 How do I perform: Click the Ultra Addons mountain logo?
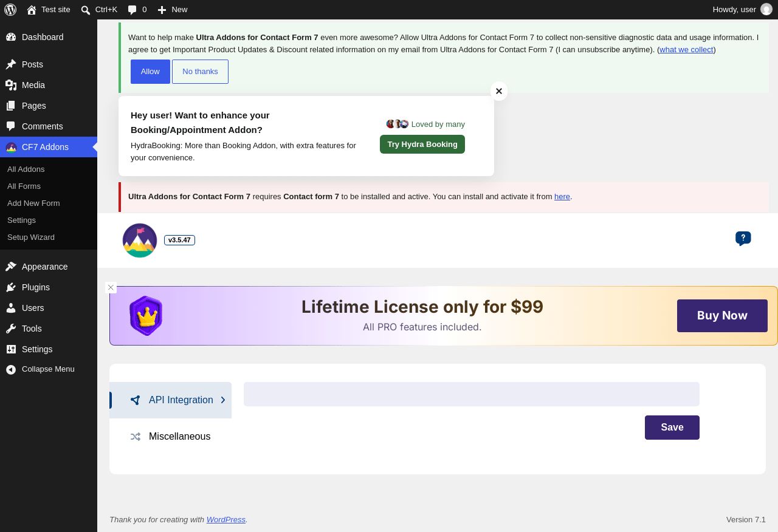(140, 240)
